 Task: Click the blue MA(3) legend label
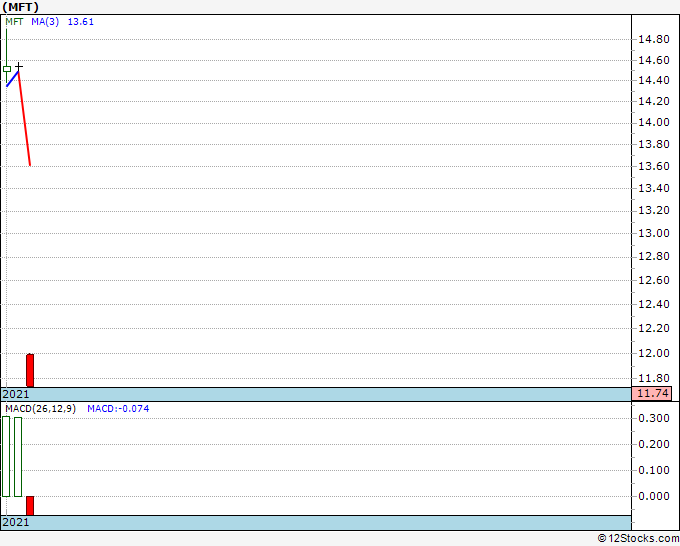pyautogui.click(x=45, y=22)
